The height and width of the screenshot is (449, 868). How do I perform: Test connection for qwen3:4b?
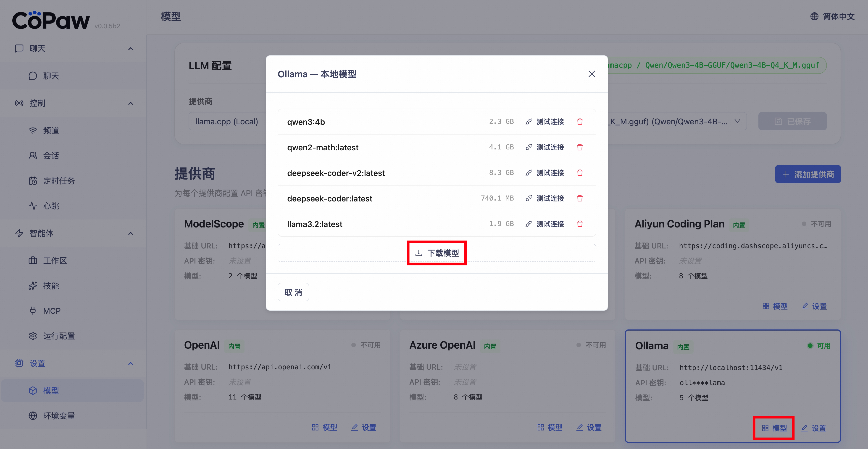pyautogui.click(x=544, y=122)
